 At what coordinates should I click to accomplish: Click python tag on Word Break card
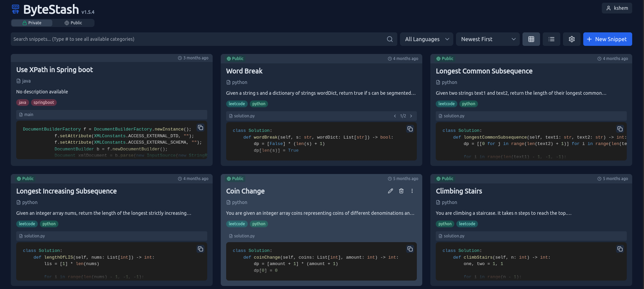pyautogui.click(x=259, y=104)
